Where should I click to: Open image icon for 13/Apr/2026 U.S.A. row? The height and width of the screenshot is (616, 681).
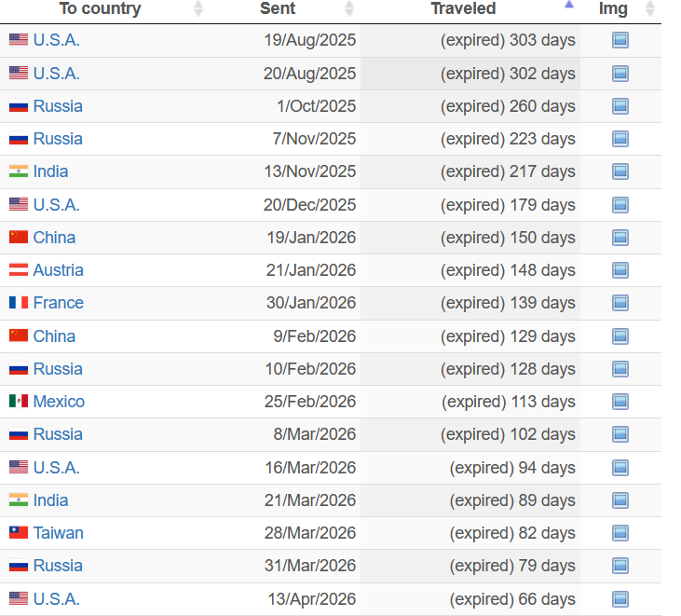coord(620,599)
